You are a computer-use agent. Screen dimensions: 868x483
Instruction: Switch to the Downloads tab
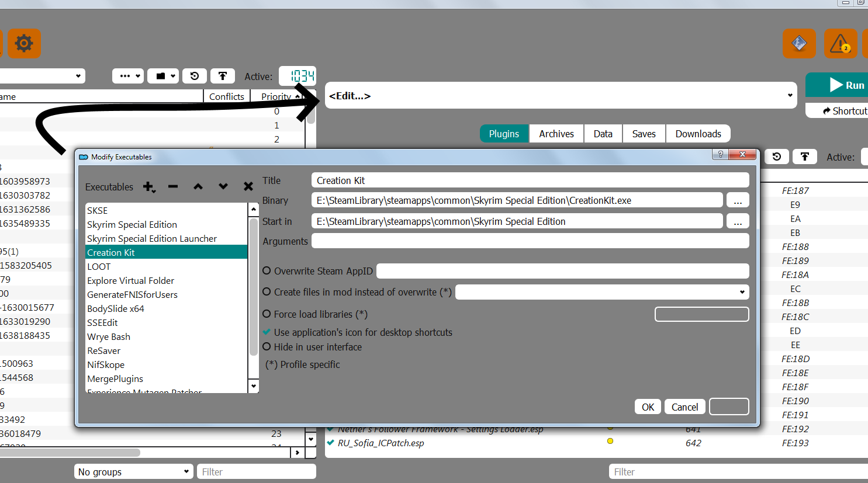click(x=698, y=134)
